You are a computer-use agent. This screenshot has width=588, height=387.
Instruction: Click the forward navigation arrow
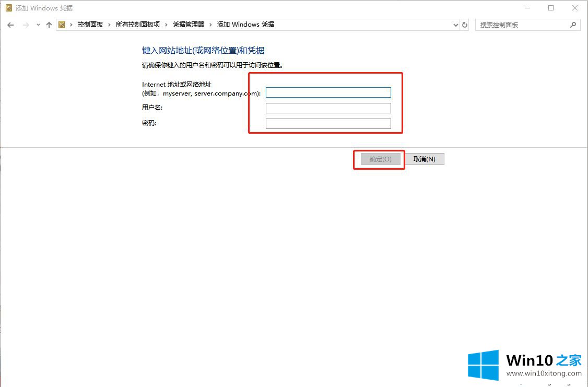26,25
